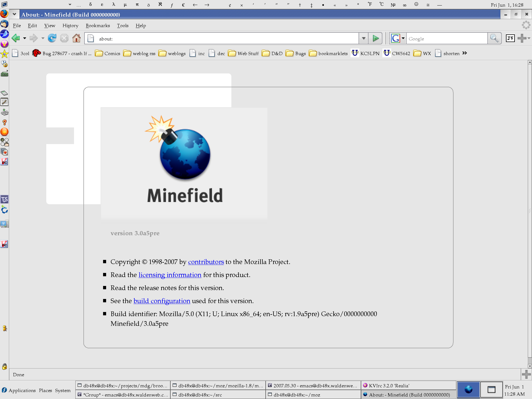Reload the about: page
532x399 pixels.
point(52,38)
